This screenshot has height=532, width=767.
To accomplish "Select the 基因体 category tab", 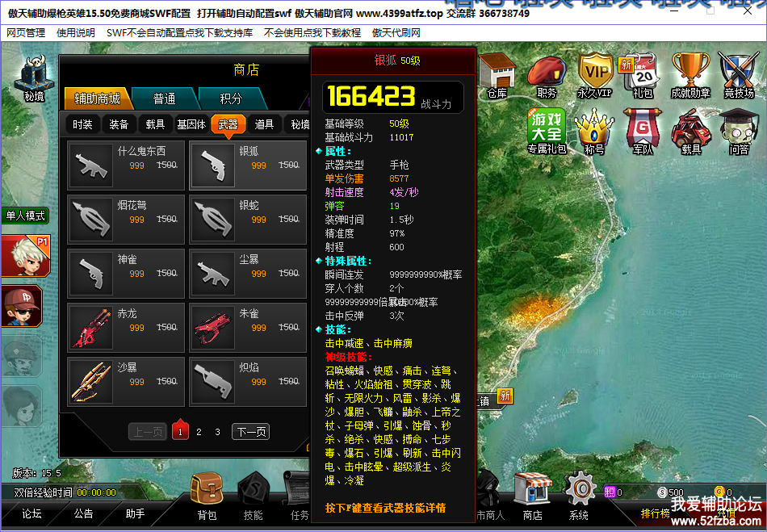I will point(191,124).
